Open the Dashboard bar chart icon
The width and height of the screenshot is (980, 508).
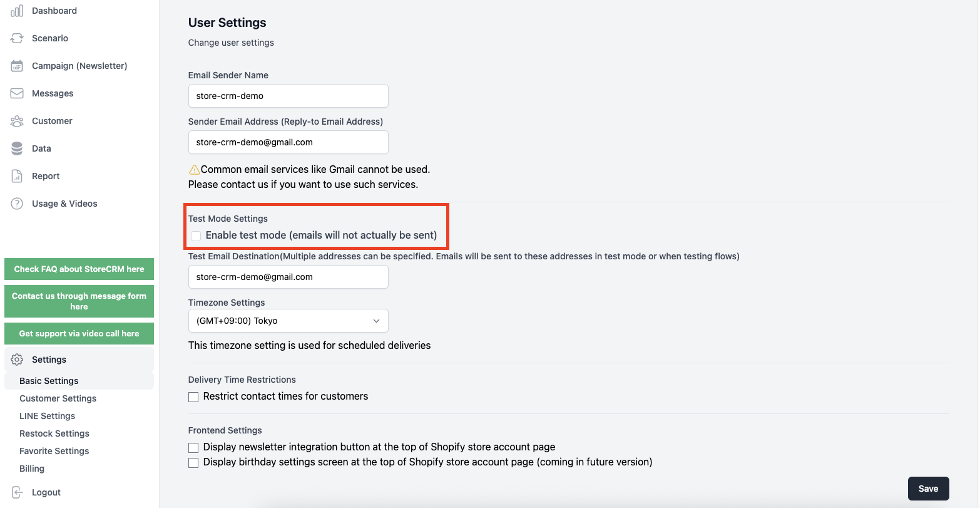tap(17, 11)
